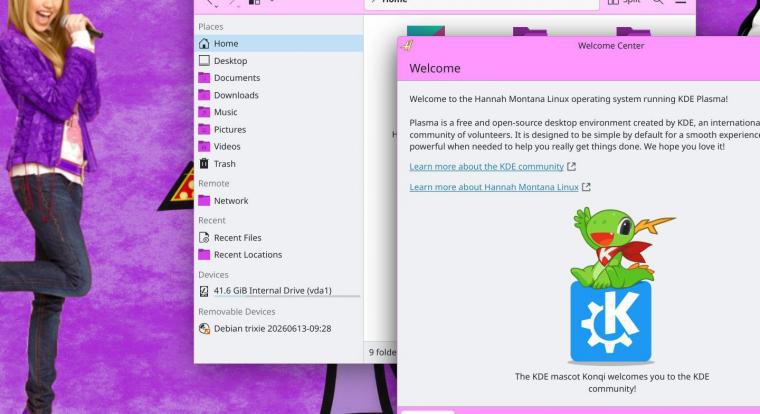
Task: Open the Videos folder in sidebar
Action: pos(279,146)
